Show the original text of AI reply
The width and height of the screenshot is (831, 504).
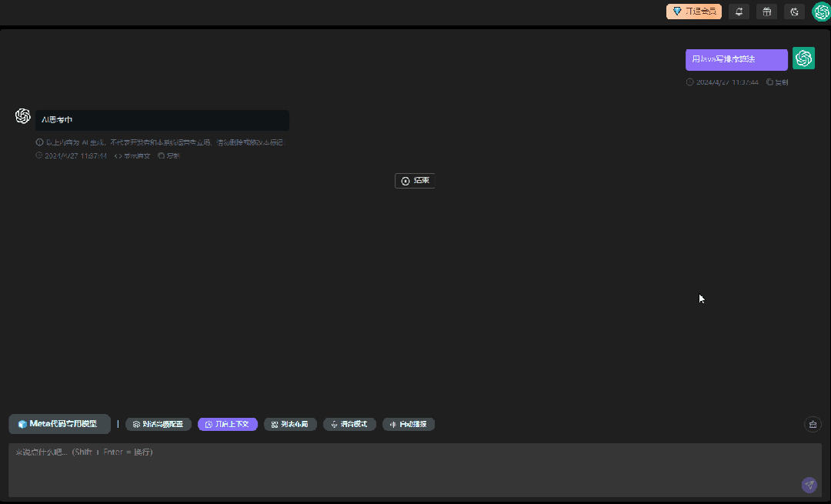(x=132, y=155)
